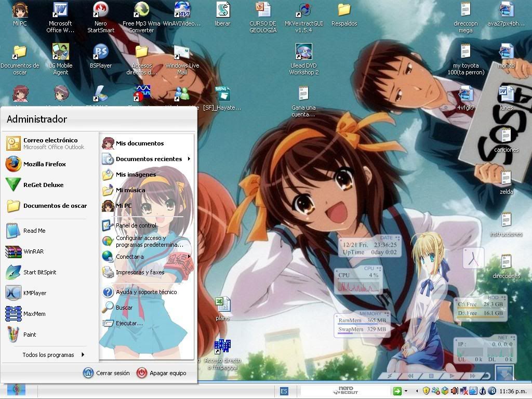Click the rewind button on player widget

click(411, 376)
